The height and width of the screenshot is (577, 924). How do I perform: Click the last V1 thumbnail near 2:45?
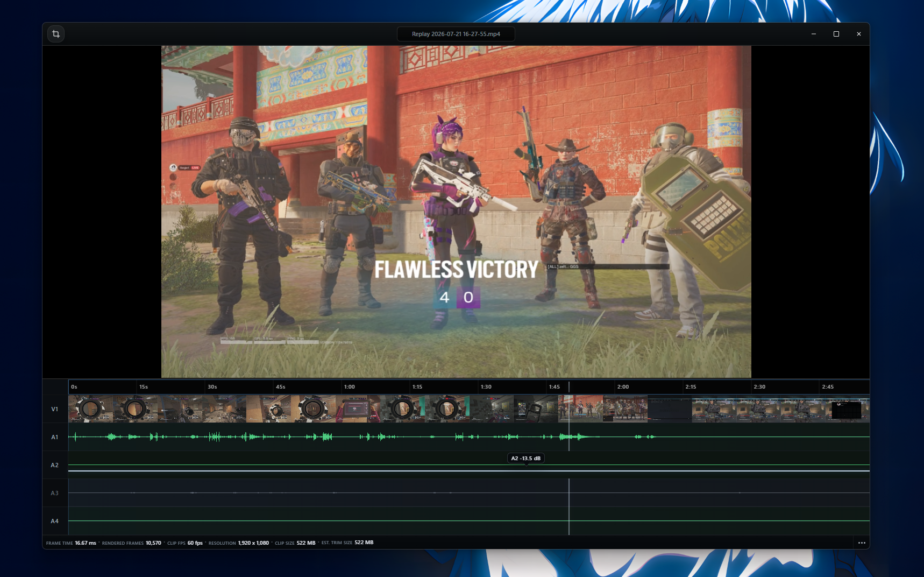pyautogui.click(x=848, y=409)
